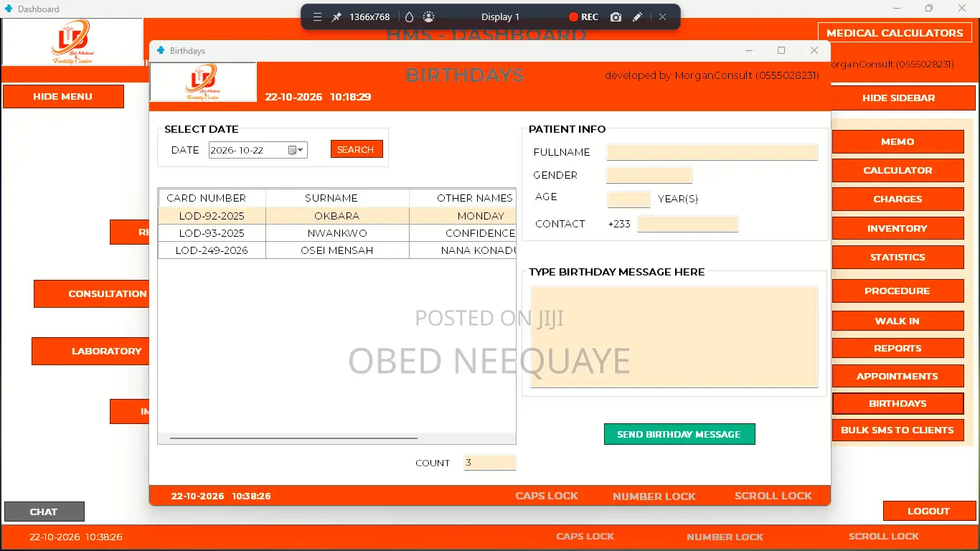Click the FULLNAME input field
Viewport: 980px width, 551px height.
pyautogui.click(x=712, y=152)
